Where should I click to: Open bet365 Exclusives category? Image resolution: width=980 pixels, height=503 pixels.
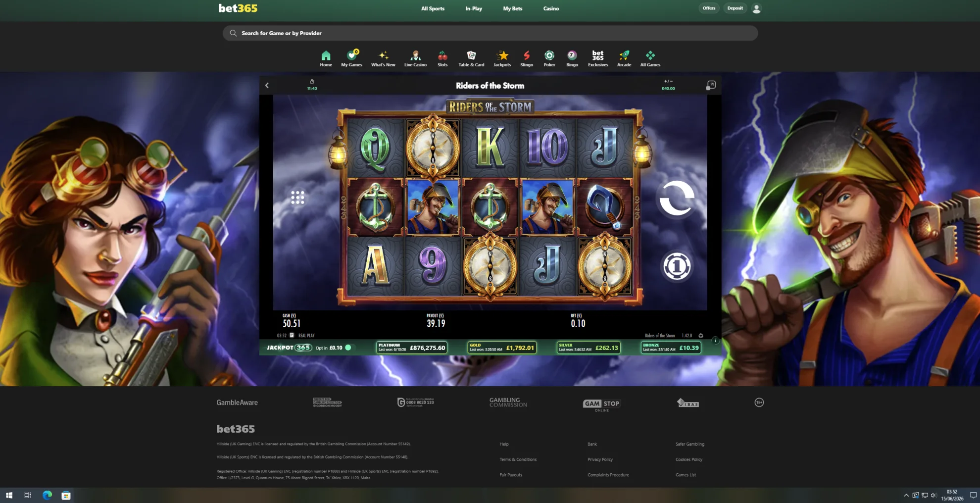(x=598, y=58)
